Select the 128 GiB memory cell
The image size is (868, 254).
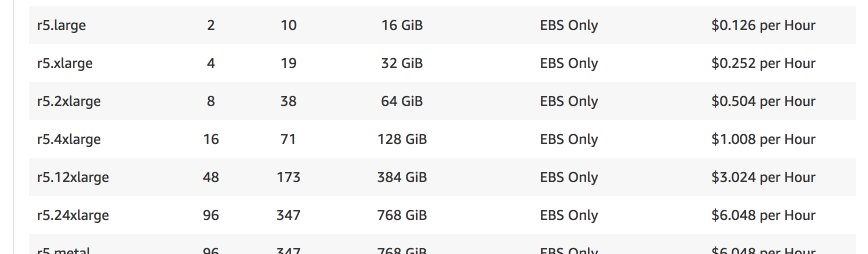[402, 139]
